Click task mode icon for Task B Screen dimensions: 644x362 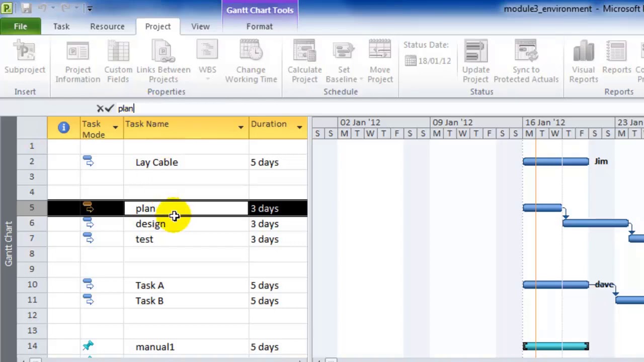[x=88, y=300]
